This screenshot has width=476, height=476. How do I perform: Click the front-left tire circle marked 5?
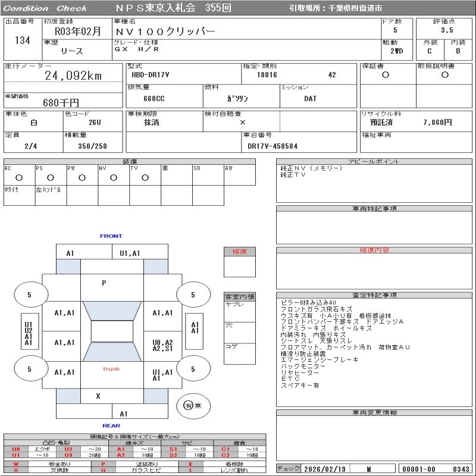click(x=29, y=295)
